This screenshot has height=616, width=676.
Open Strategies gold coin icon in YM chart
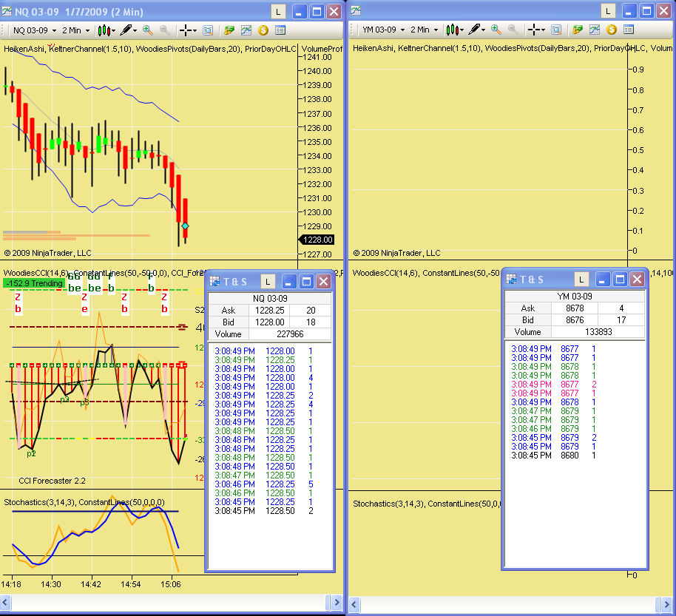pos(612,30)
